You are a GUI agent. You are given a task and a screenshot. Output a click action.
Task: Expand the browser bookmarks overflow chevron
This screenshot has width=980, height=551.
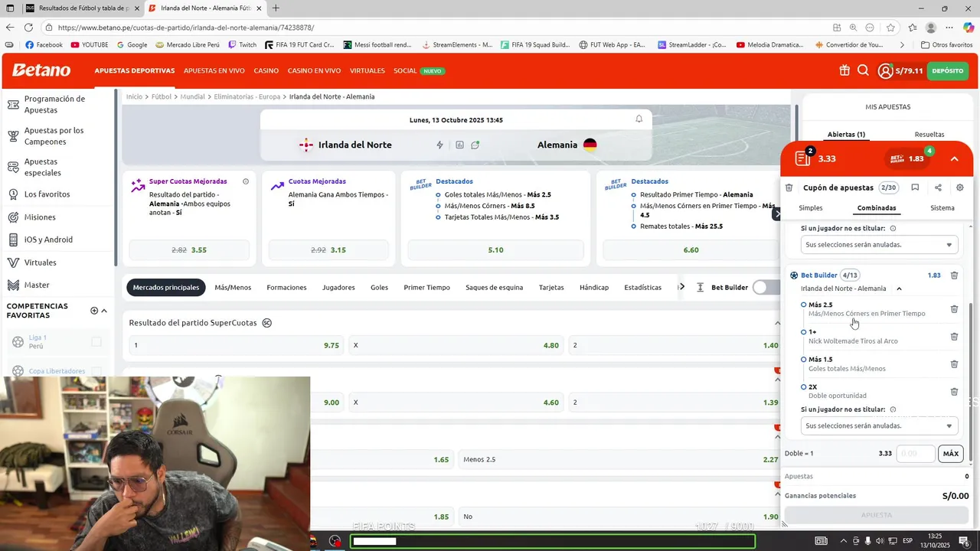(x=902, y=45)
